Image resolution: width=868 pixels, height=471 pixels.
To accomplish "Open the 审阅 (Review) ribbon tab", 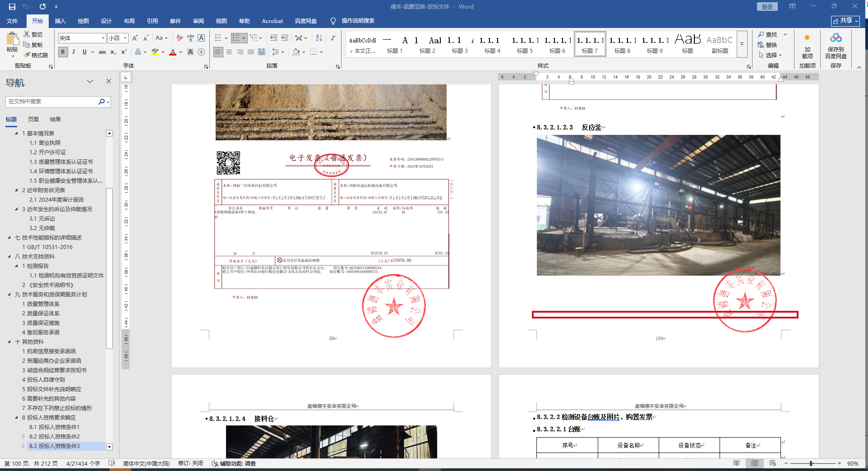I will coord(199,21).
